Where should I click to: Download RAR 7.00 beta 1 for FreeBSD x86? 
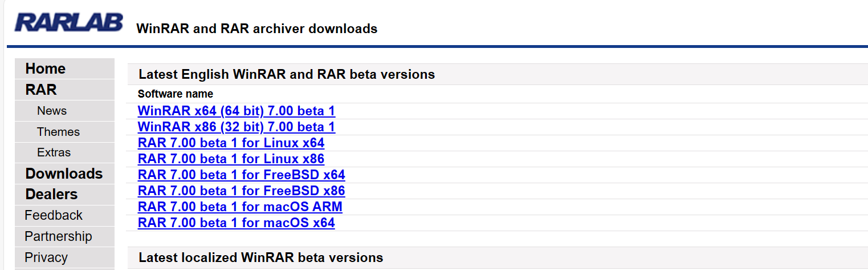242,191
